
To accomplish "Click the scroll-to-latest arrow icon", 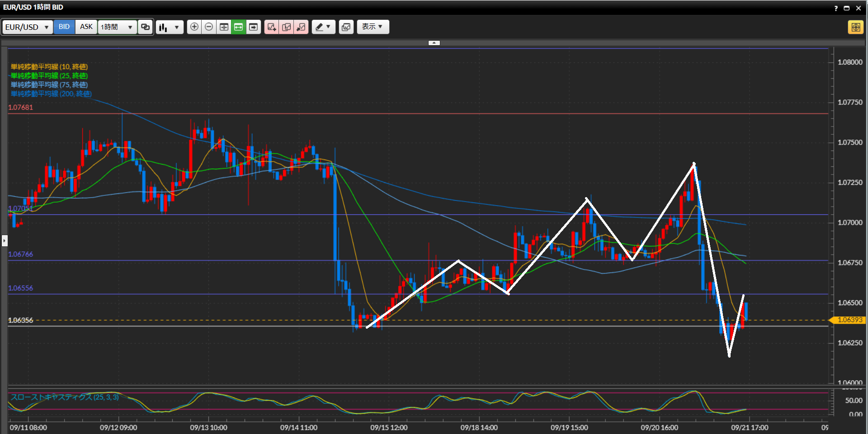I will pos(254,27).
